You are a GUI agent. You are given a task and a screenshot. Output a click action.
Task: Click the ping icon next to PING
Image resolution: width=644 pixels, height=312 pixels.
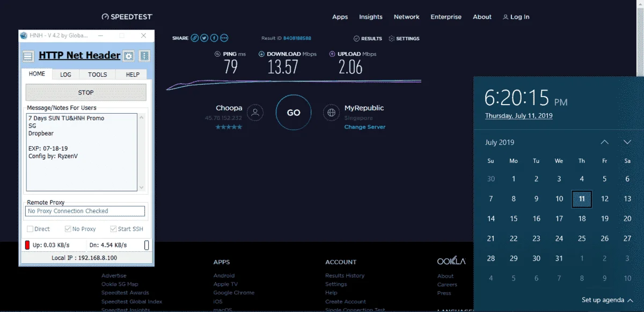click(218, 54)
